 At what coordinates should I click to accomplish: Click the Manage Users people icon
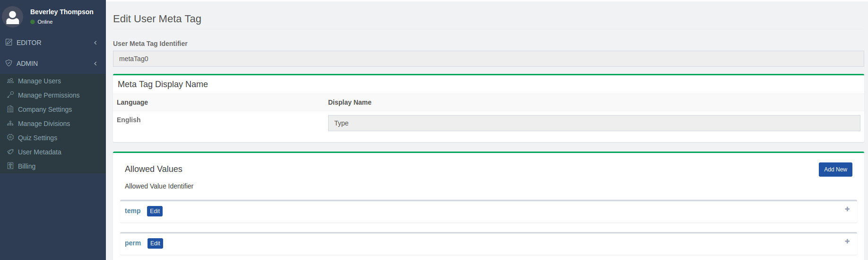pos(10,81)
